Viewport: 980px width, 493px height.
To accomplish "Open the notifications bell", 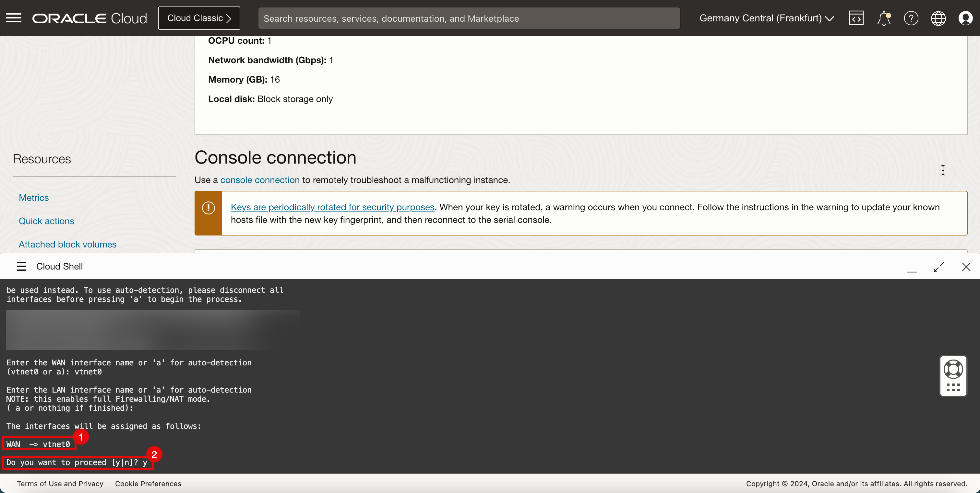I will pos(883,18).
